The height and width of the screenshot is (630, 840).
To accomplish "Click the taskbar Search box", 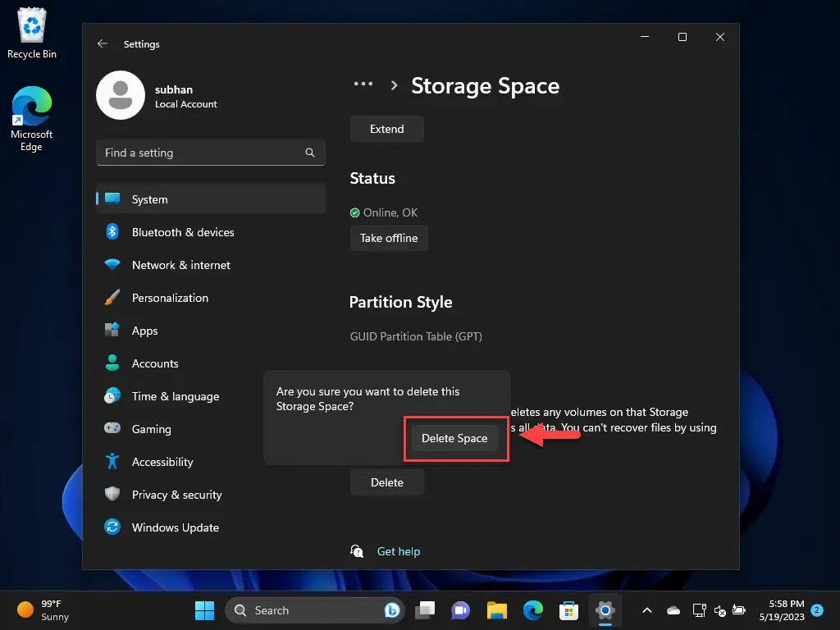I will (314, 610).
